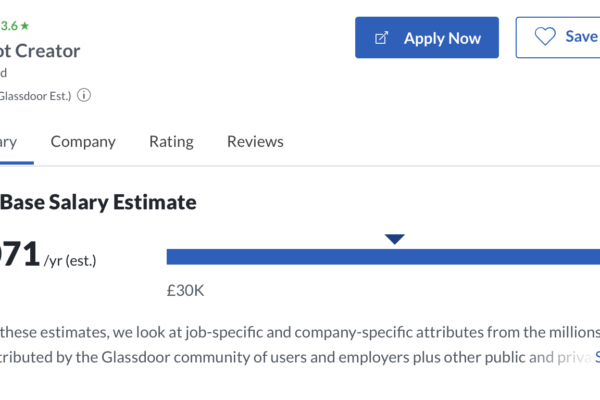Open the Reviews tab
Image resolution: width=600 pixels, height=400 pixels.
tap(255, 142)
